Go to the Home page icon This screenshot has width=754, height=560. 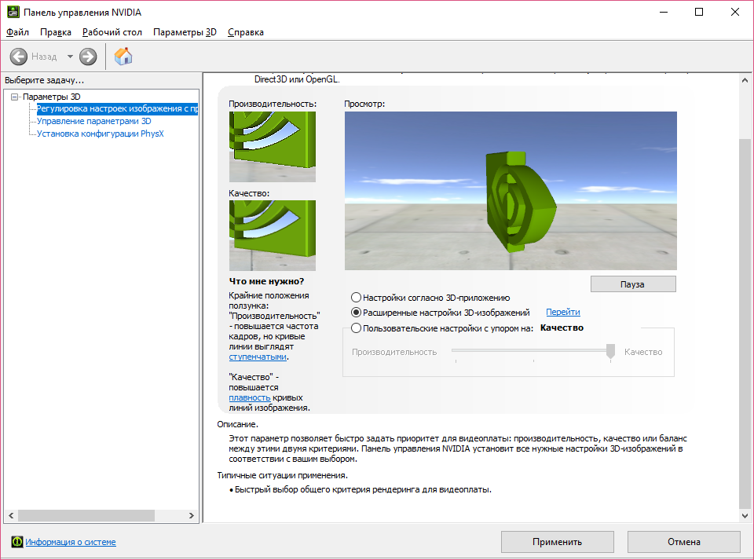pyautogui.click(x=123, y=57)
